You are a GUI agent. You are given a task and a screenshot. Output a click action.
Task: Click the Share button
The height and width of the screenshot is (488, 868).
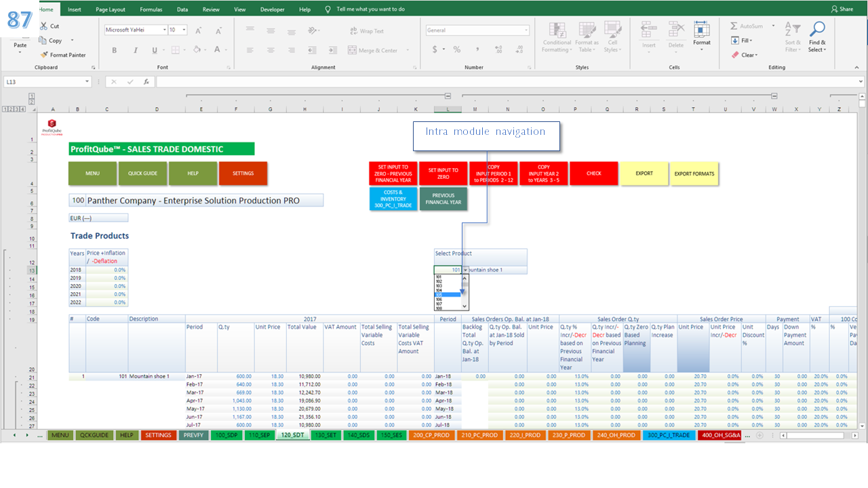(x=842, y=9)
